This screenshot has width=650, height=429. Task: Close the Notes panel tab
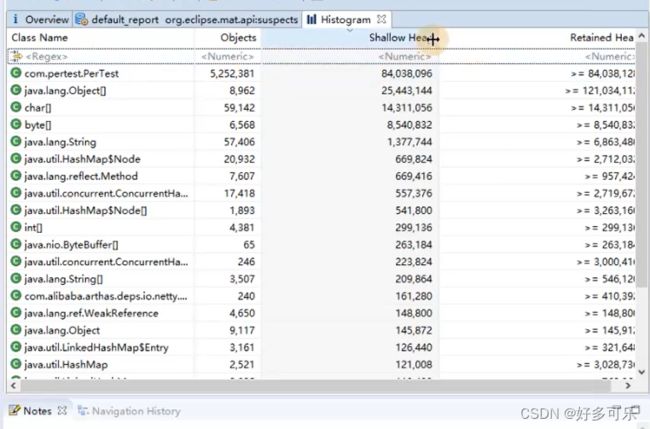tap(62, 410)
